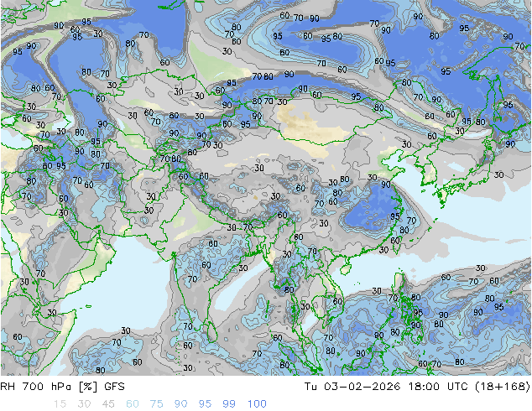Image resolution: width=532 pixels, height=411 pixels.
Task: Click the date 'Tu 03-02-2026'
Action: (x=352, y=386)
